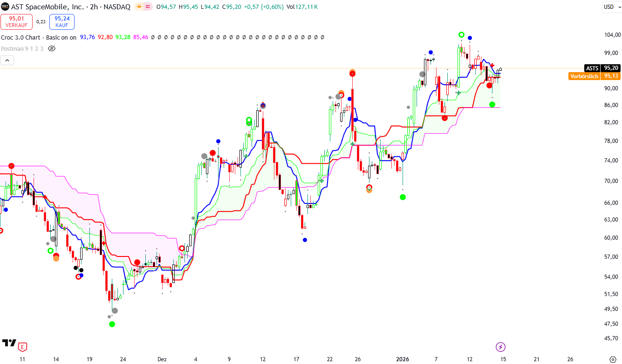This screenshot has height=364, width=622.
Task: Click the orange Vorbörslich price label
Action: click(584, 76)
